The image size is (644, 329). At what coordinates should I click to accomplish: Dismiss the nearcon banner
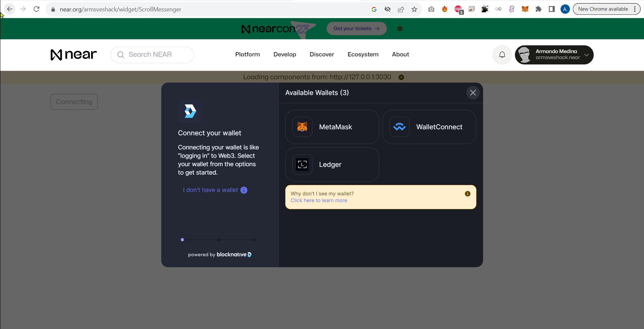(400, 29)
